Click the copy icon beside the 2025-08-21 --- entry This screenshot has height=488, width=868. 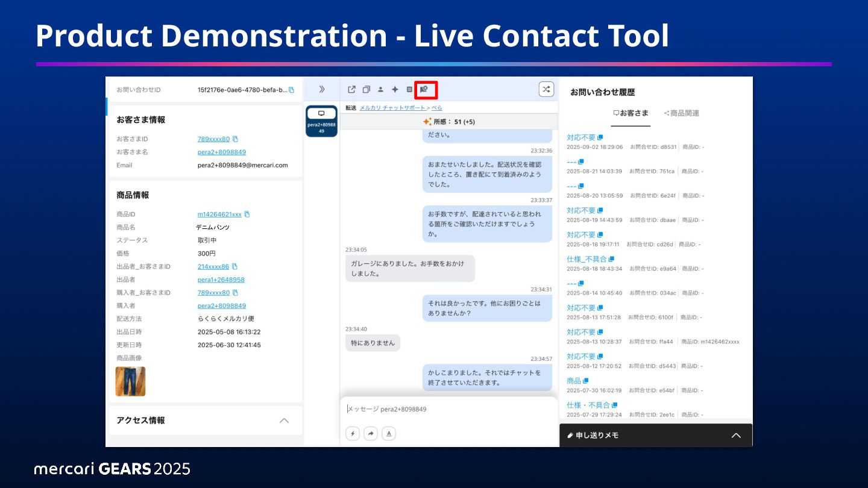click(581, 161)
